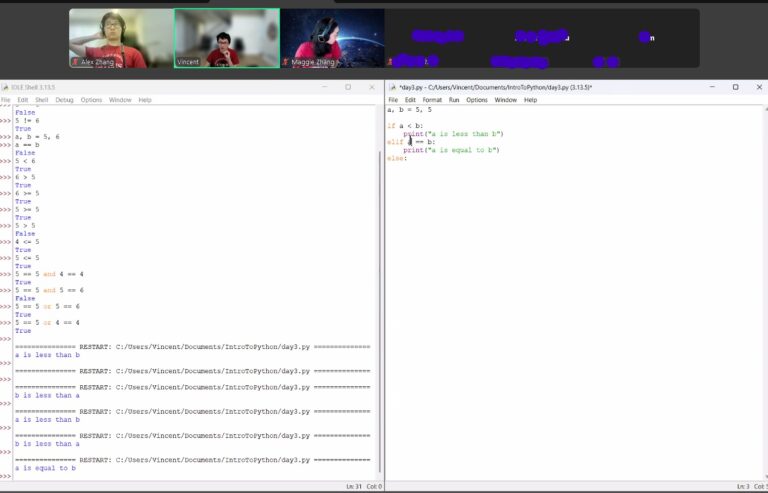Screen dimensions: 768x493
Task: Open the Edit menu in day3.py editor
Action: click(x=410, y=100)
